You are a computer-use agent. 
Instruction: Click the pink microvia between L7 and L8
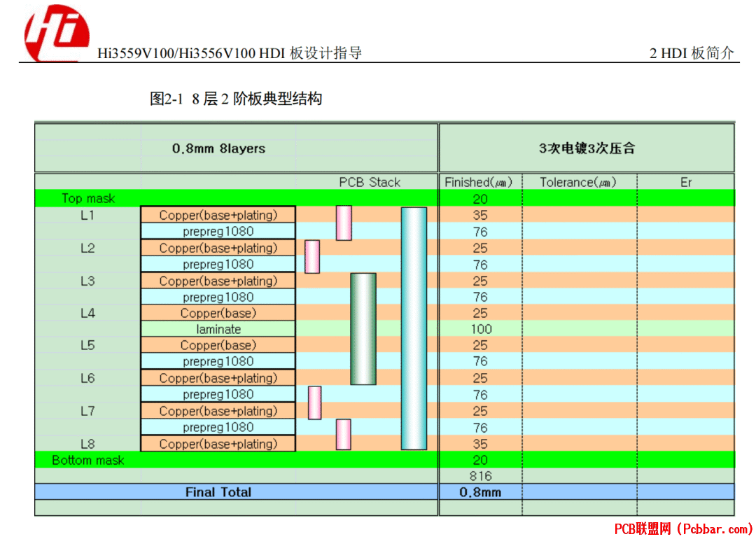pos(343,435)
